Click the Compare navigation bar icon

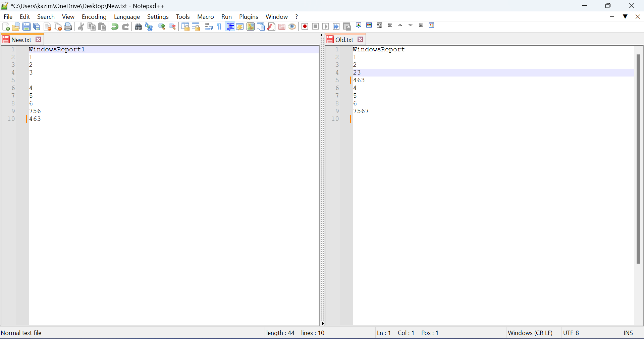click(x=431, y=26)
